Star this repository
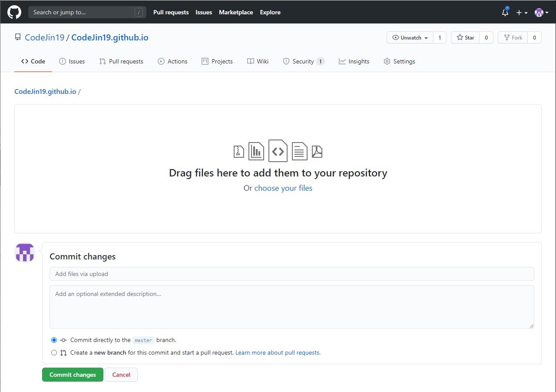 (x=465, y=38)
